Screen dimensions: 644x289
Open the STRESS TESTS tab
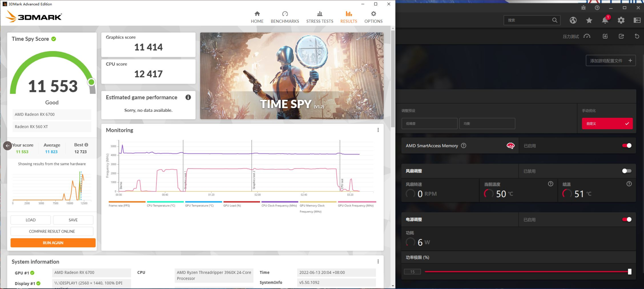[319, 17]
